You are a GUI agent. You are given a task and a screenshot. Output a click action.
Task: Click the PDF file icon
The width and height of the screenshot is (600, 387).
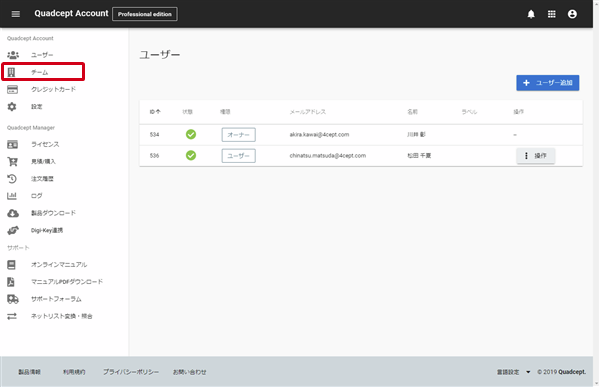click(11, 282)
